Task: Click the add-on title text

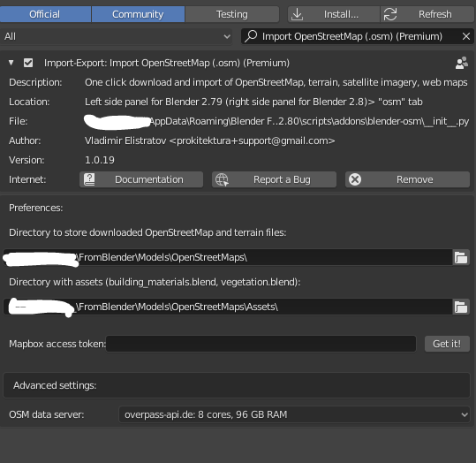Action: pyautogui.click(x=167, y=63)
